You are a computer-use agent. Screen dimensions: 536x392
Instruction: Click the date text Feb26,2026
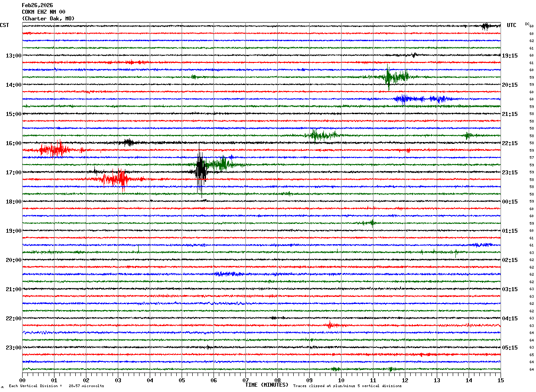click(x=37, y=5)
